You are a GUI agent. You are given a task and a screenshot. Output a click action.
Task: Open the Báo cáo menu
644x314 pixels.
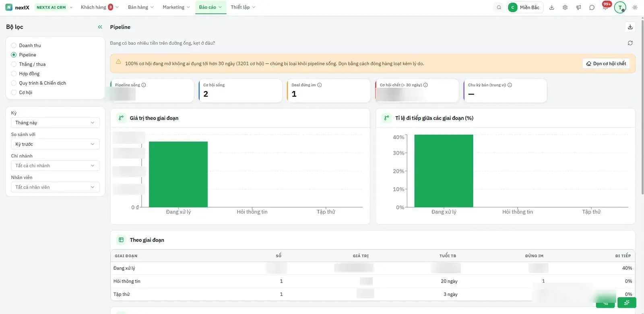(x=211, y=7)
